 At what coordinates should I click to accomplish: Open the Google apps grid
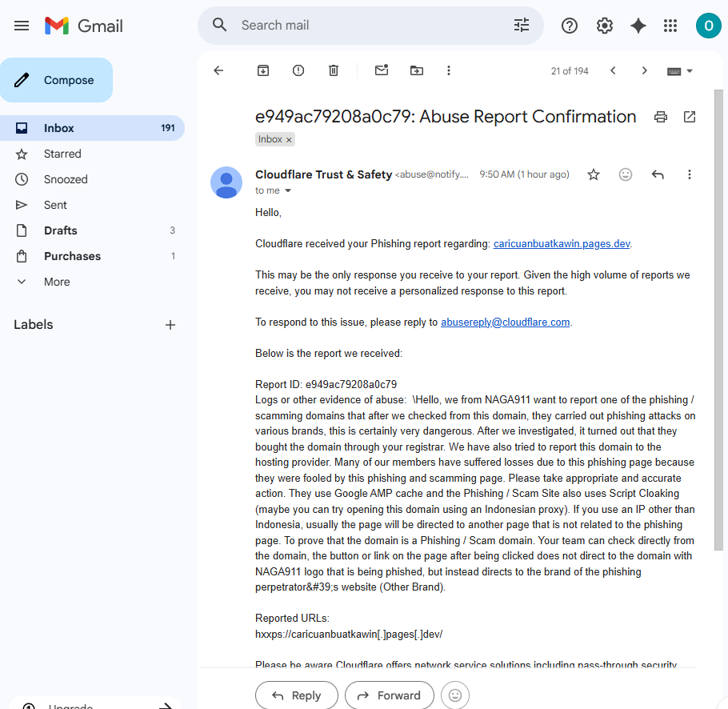click(x=670, y=26)
